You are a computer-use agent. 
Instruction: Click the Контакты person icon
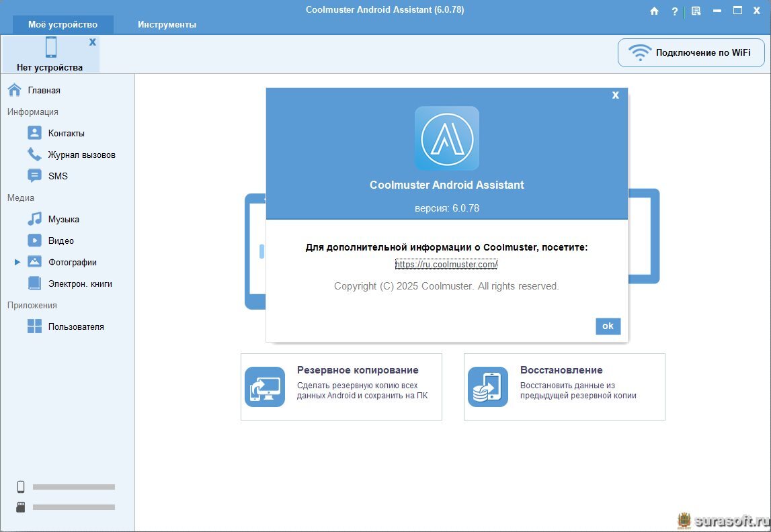pyautogui.click(x=34, y=132)
